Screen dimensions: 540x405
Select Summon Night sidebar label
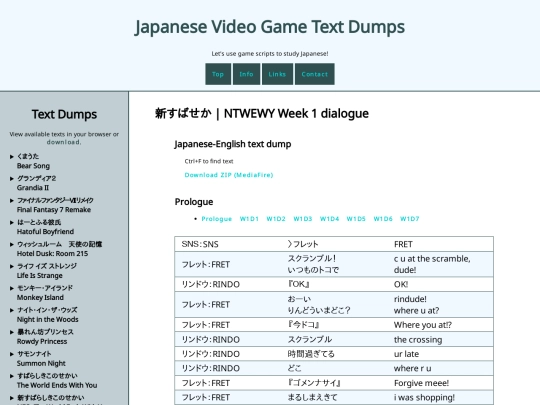pos(41,363)
